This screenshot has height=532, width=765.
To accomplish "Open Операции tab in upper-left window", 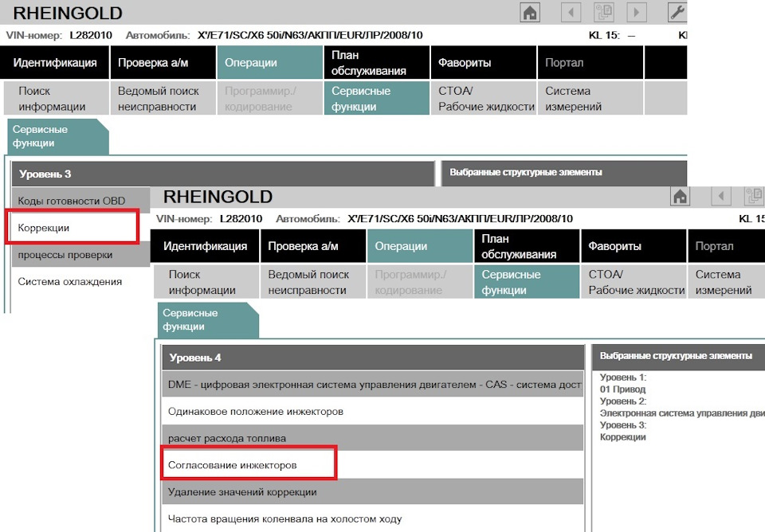I will [x=270, y=62].
